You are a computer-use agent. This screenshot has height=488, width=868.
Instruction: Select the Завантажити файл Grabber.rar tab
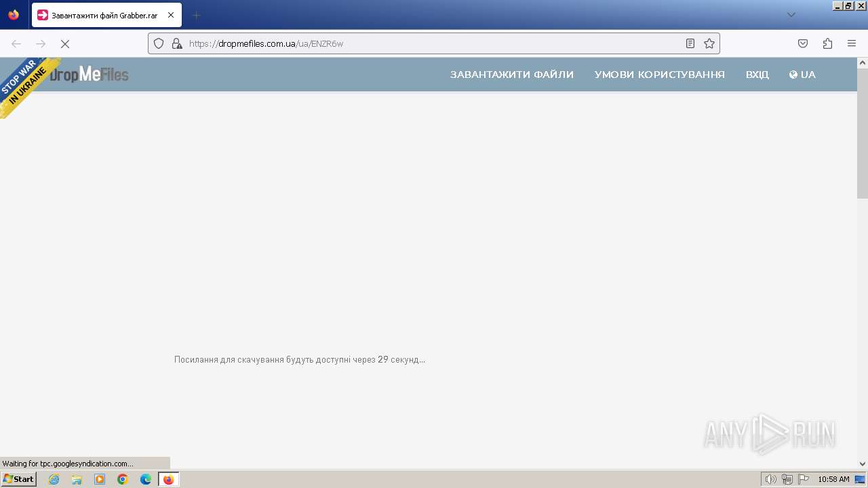(106, 15)
